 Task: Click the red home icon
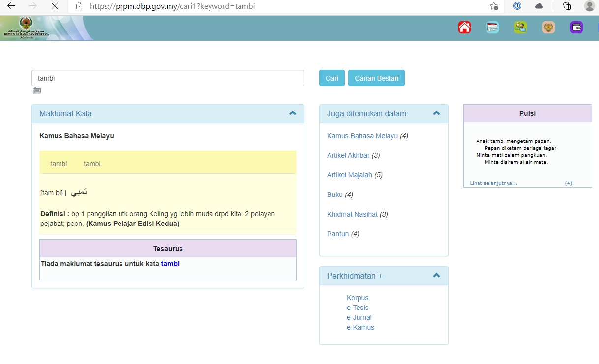464,28
